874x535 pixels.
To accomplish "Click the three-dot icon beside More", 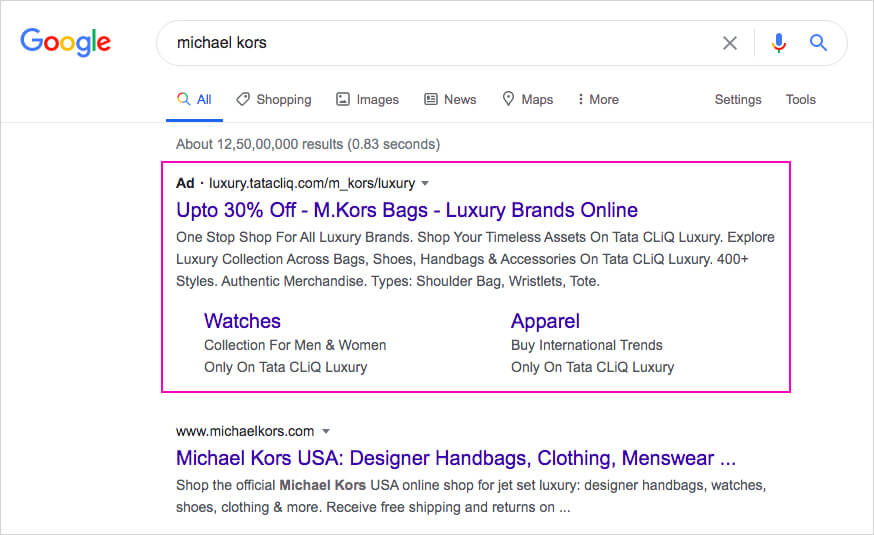I will 581,99.
